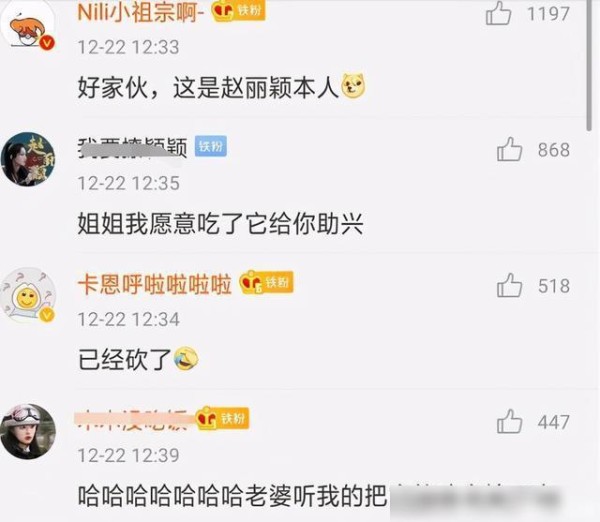The width and height of the screenshot is (600, 522).
Task: Click username 卡恩呼啦啦啦啦
Action: click(155, 284)
